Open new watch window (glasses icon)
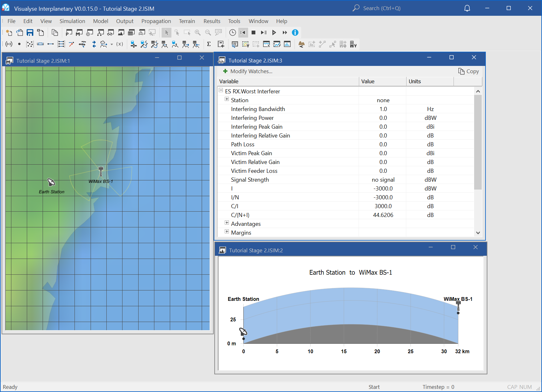This screenshot has height=392, width=542. 110,32
